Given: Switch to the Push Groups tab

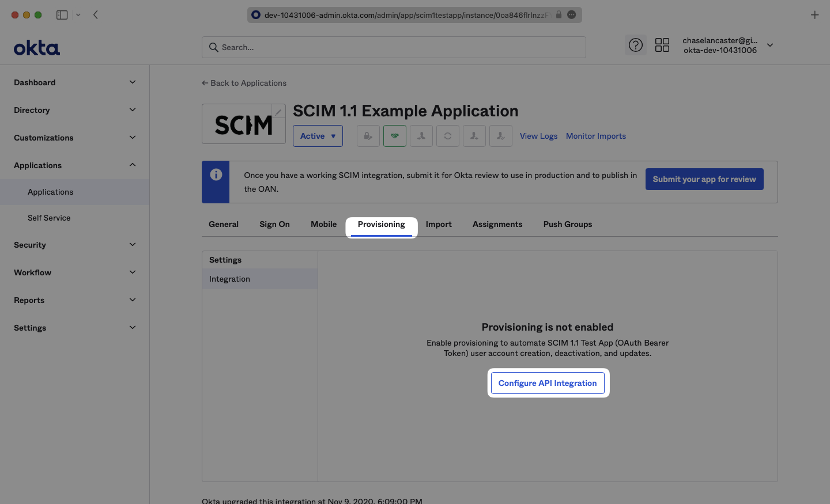Looking at the screenshot, I should pyautogui.click(x=567, y=224).
